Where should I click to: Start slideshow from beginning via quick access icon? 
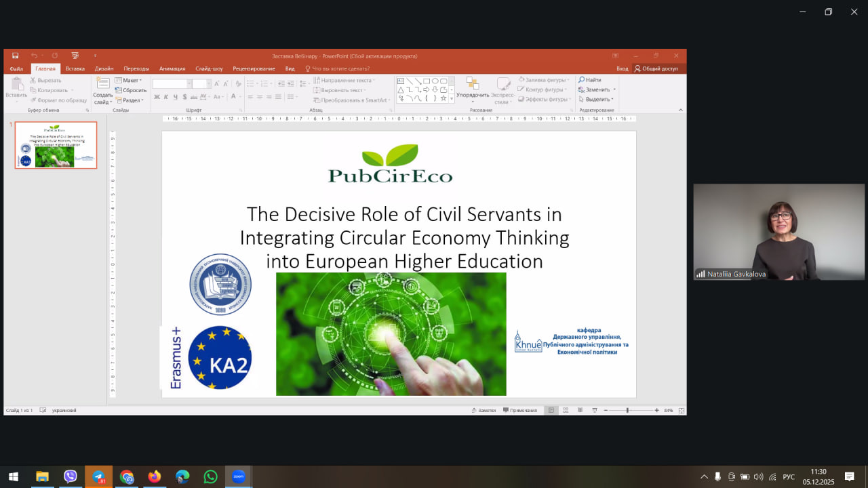pyautogui.click(x=75, y=56)
